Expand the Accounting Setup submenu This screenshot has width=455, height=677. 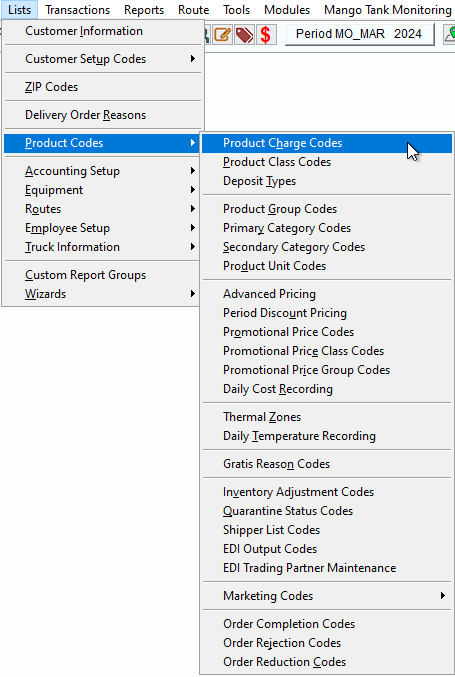pos(103,171)
